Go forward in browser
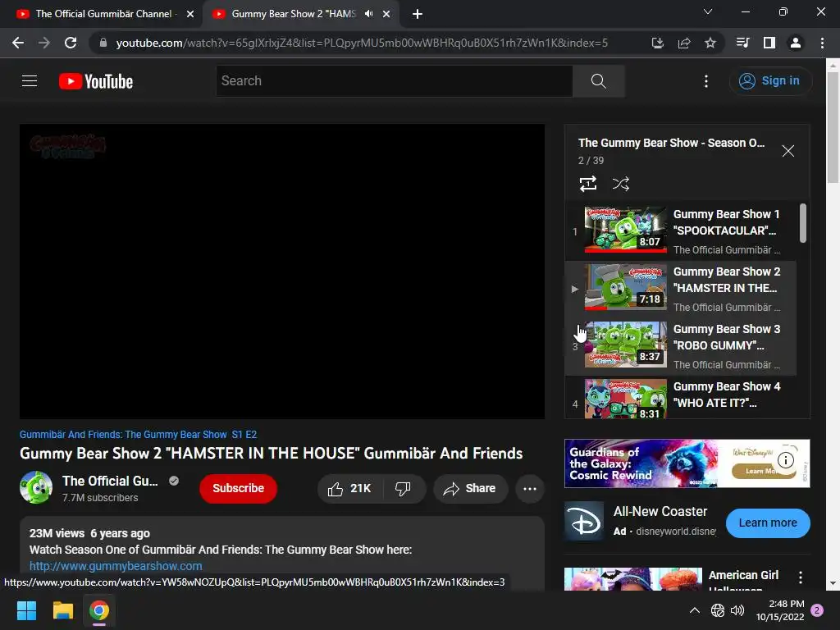The width and height of the screenshot is (840, 630). [x=44, y=43]
